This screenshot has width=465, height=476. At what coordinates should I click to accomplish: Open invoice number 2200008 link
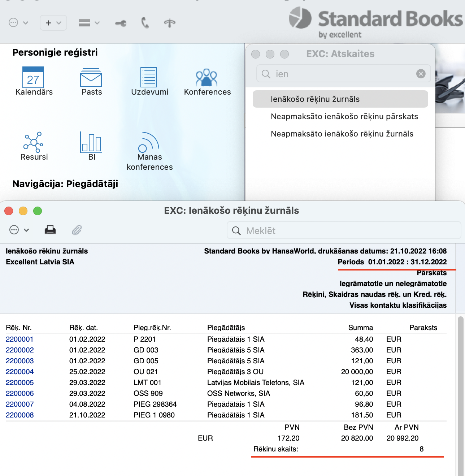(20, 415)
